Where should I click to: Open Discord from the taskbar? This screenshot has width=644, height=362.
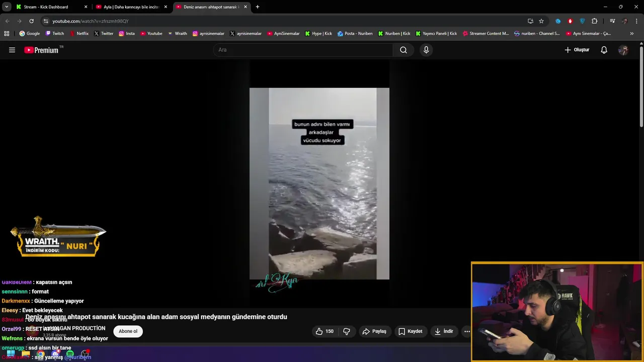(x=55, y=354)
